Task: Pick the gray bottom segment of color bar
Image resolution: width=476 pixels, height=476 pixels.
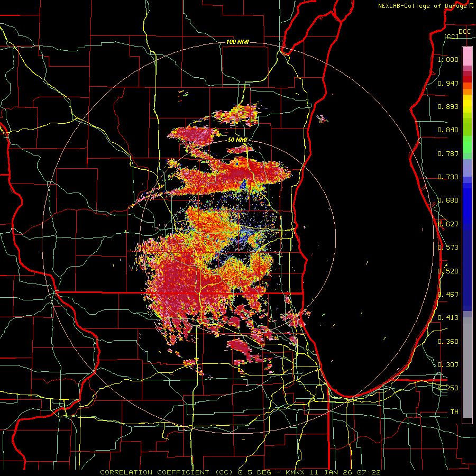Action: click(467, 368)
